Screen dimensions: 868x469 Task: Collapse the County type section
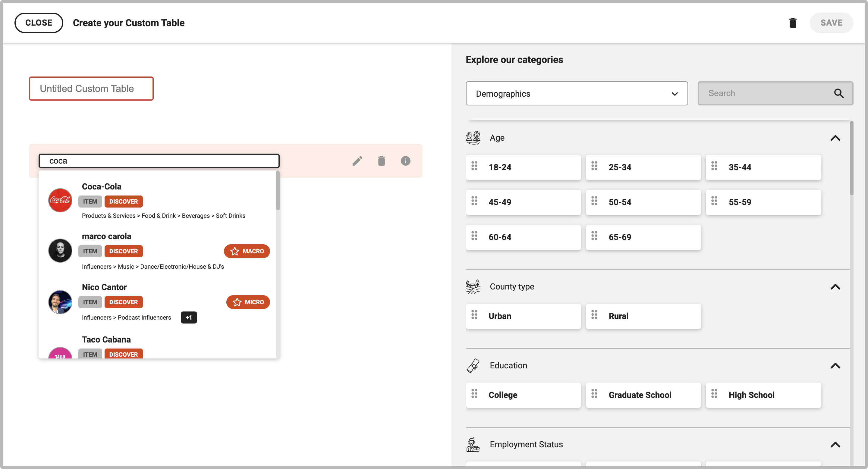[x=835, y=287]
